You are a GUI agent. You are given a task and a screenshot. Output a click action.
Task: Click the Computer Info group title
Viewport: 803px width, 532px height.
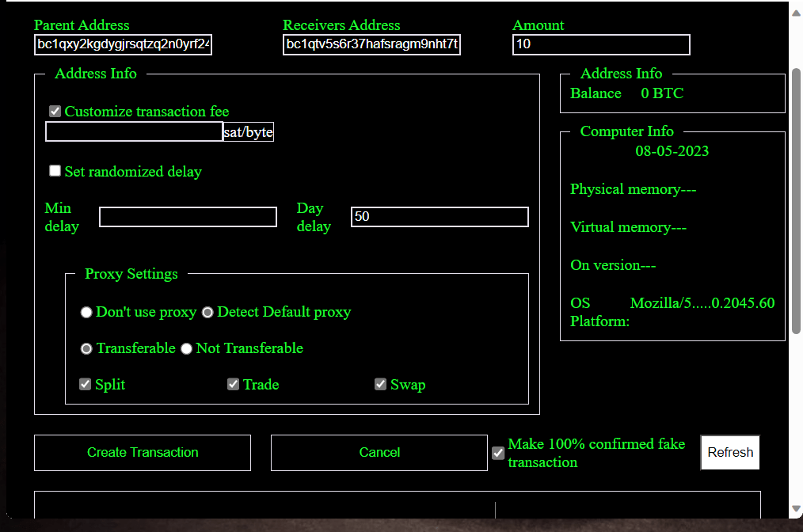[x=627, y=131]
